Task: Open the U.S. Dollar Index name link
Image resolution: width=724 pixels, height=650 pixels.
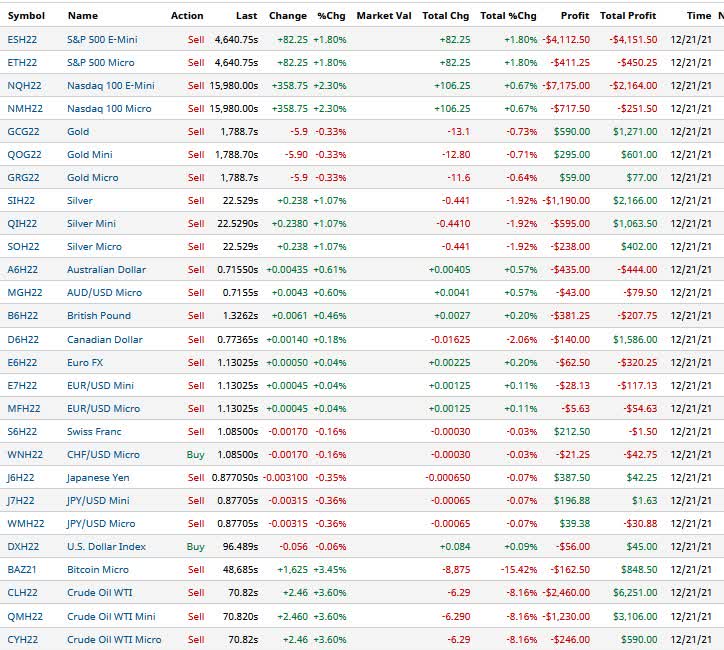Action: point(106,547)
